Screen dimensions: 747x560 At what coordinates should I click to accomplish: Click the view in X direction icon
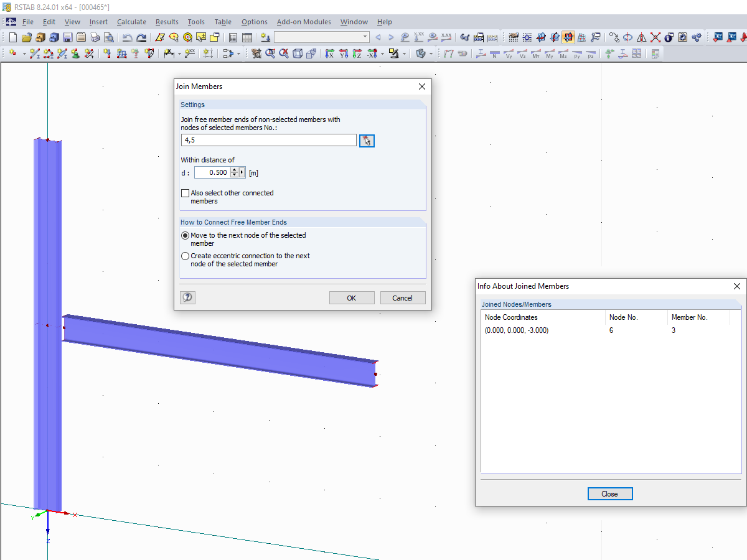pos(329,54)
